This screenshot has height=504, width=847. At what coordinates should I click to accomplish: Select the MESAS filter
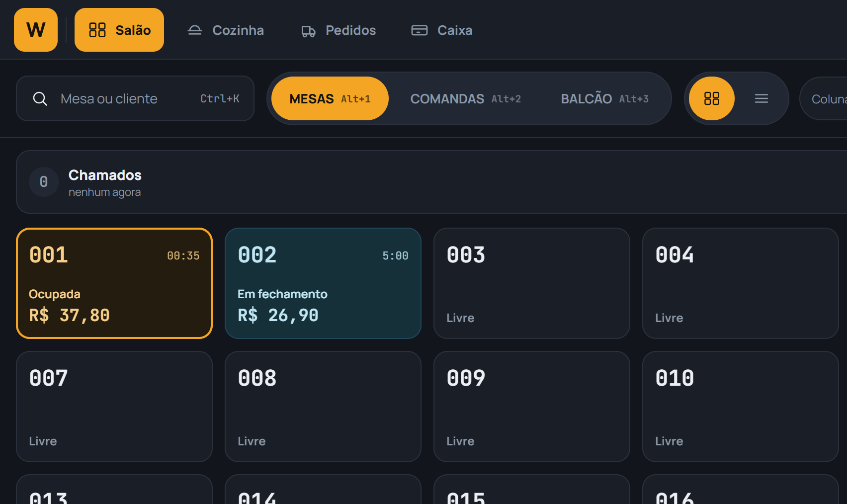tap(330, 98)
